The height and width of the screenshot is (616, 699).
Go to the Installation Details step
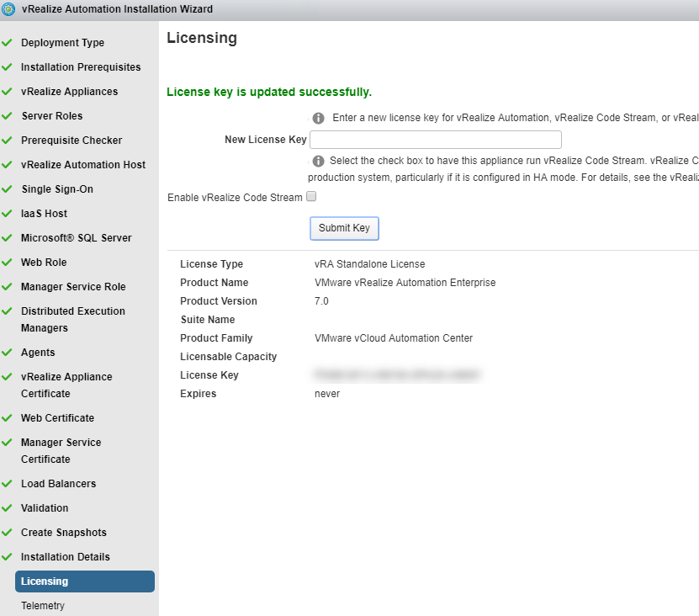click(65, 557)
